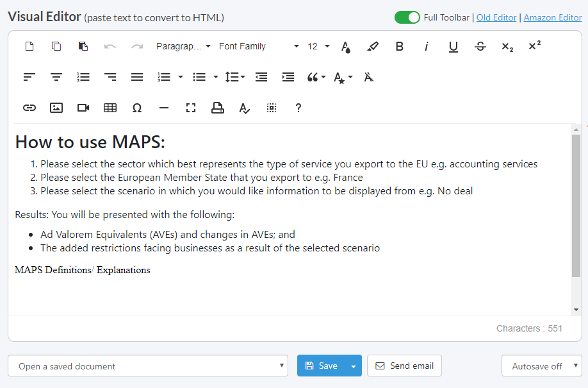Viewport: 588px width, 388px height.
Task: Insert a table into the document
Action: pos(110,108)
